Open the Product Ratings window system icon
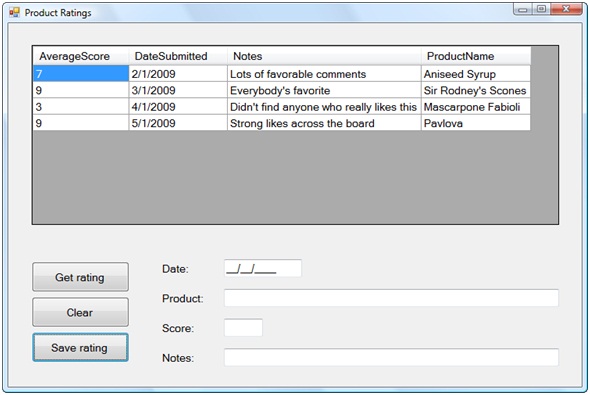Screen dimensions: 590x395 (x=14, y=12)
